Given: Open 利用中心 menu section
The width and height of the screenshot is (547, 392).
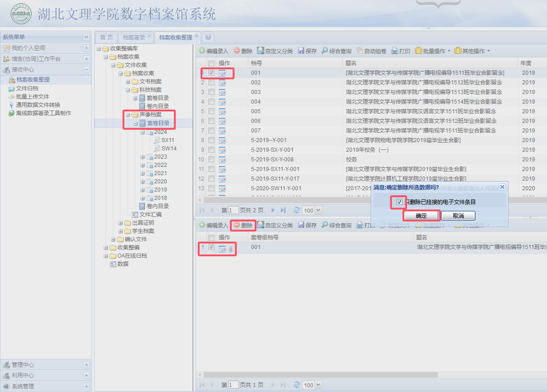Looking at the screenshot, I should pyautogui.click(x=46, y=375).
